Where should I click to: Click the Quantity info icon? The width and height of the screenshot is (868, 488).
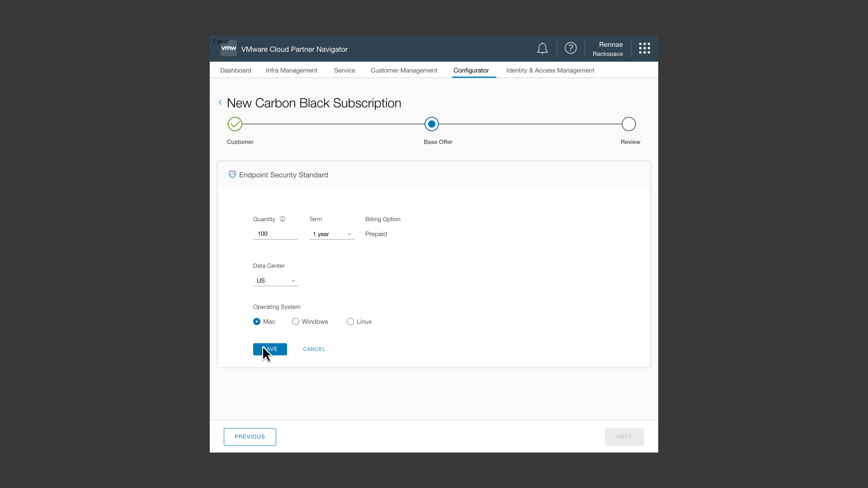tap(283, 219)
